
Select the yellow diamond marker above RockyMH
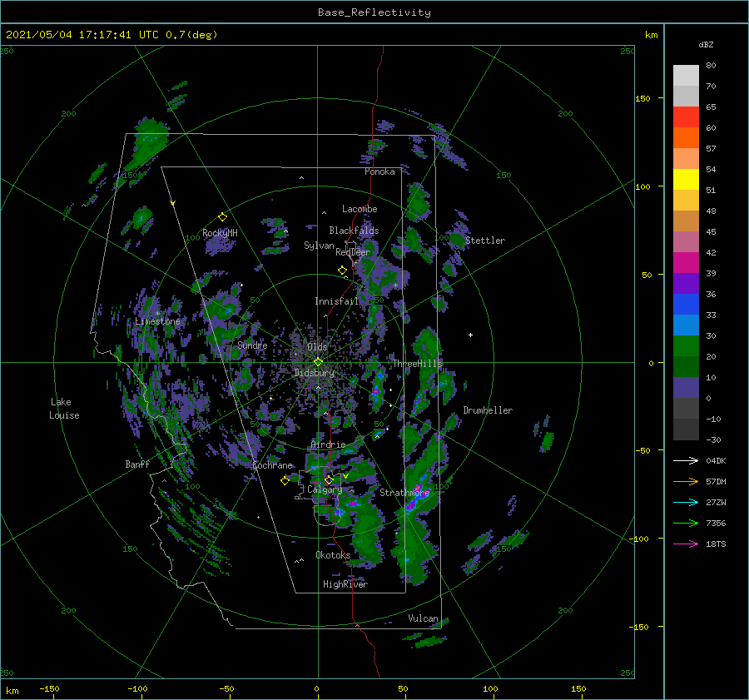click(x=222, y=217)
